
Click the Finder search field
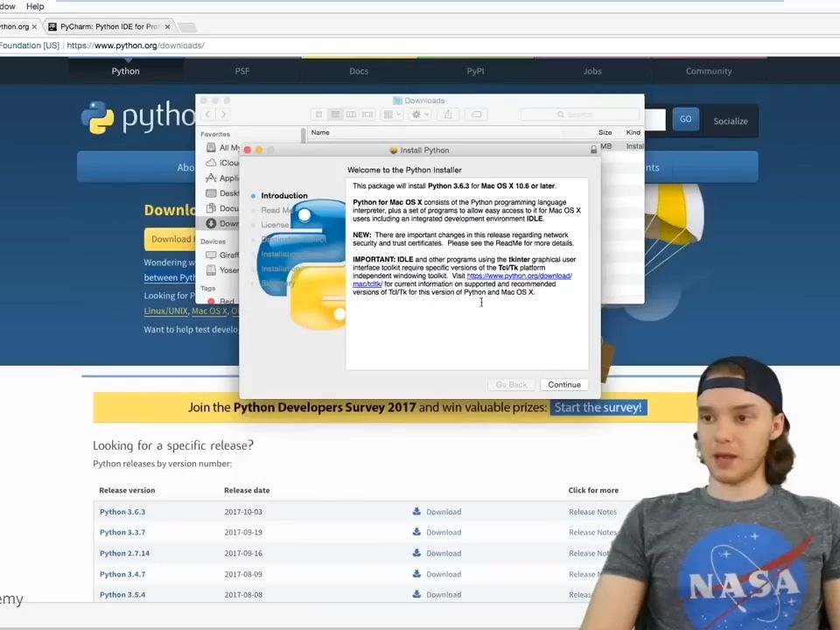(x=580, y=114)
